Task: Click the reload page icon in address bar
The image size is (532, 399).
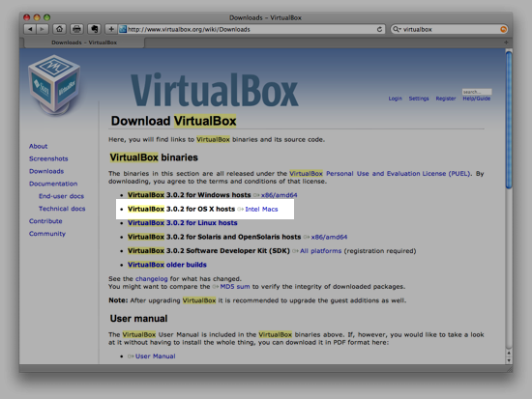Action: coord(379,30)
